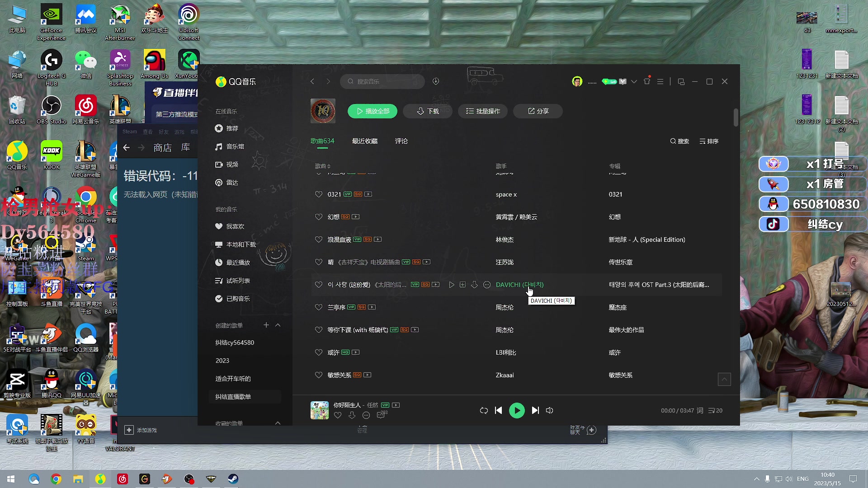Collapse the 收藏的歌单 section
This screenshot has height=488, width=868.
coord(278,423)
